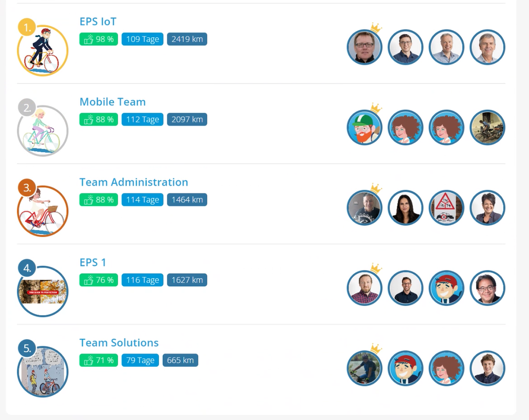Click the rank 2 blonde cyclist team logo
Viewport: 529px width, 420px height.
click(43, 131)
